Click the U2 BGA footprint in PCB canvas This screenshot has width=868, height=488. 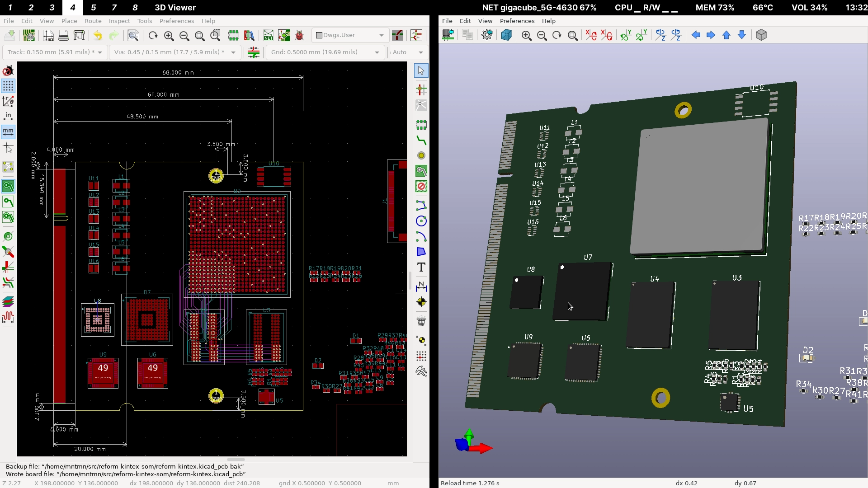pos(237,244)
